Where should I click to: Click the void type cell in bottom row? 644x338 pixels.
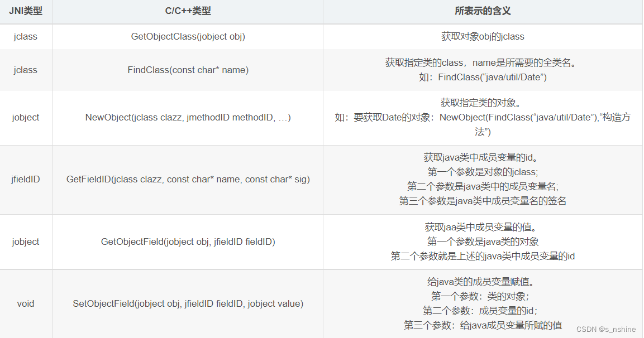[x=26, y=303]
